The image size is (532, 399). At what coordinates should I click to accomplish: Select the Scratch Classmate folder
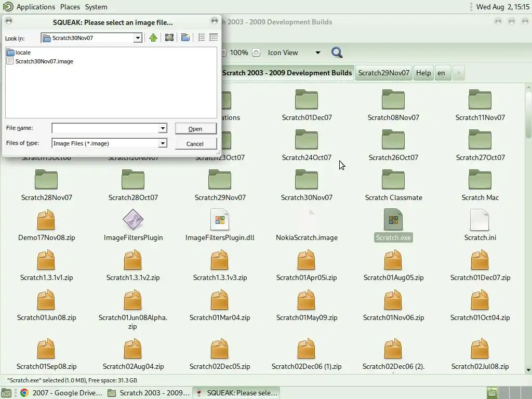click(393, 185)
